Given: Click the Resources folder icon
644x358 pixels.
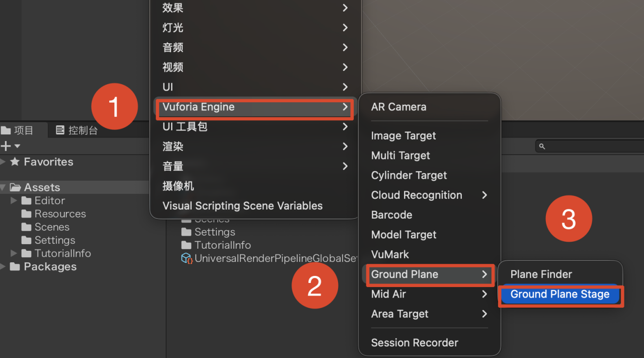Looking at the screenshot, I should click(27, 214).
